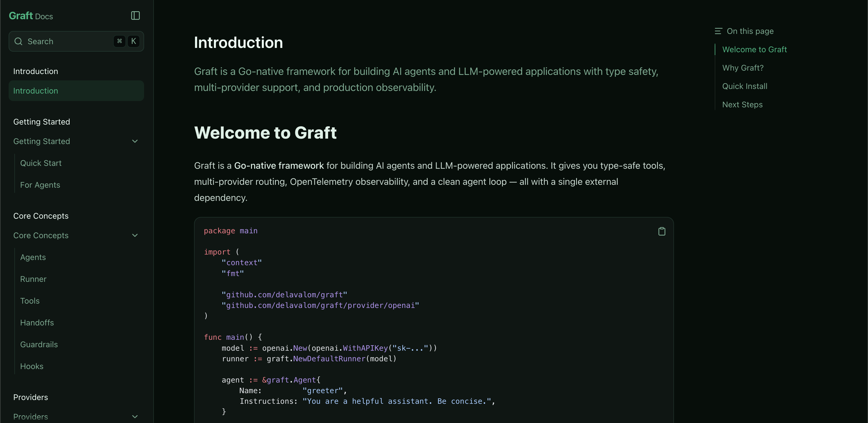Click the Graft Docs logo
This screenshot has width=868, height=423.
tap(31, 15)
